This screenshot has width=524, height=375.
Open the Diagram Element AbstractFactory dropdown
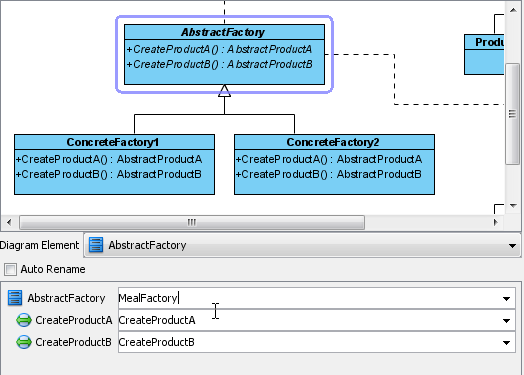pos(302,245)
